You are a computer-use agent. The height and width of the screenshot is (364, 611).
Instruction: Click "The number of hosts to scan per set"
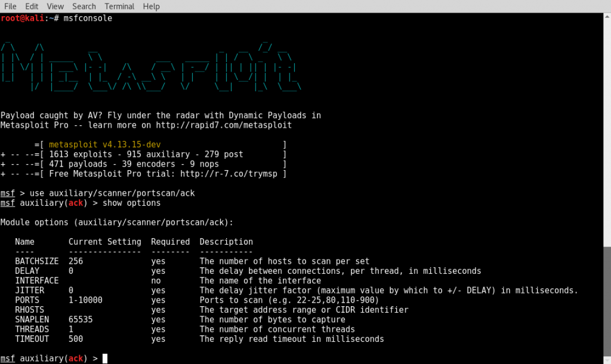pos(285,261)
